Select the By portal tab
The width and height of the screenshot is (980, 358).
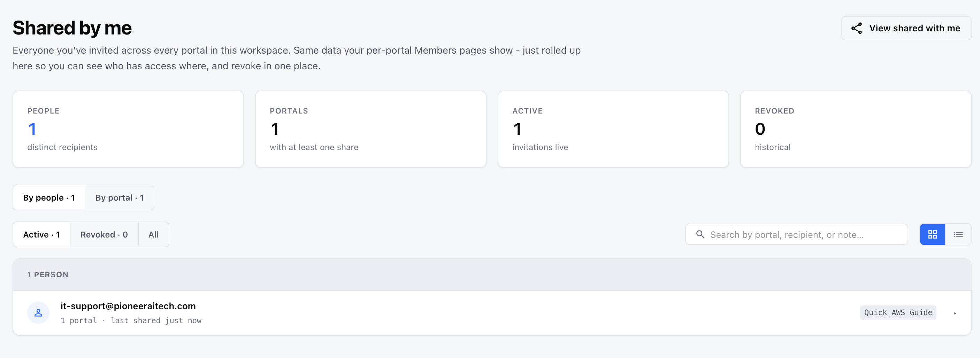pos(120,197)
